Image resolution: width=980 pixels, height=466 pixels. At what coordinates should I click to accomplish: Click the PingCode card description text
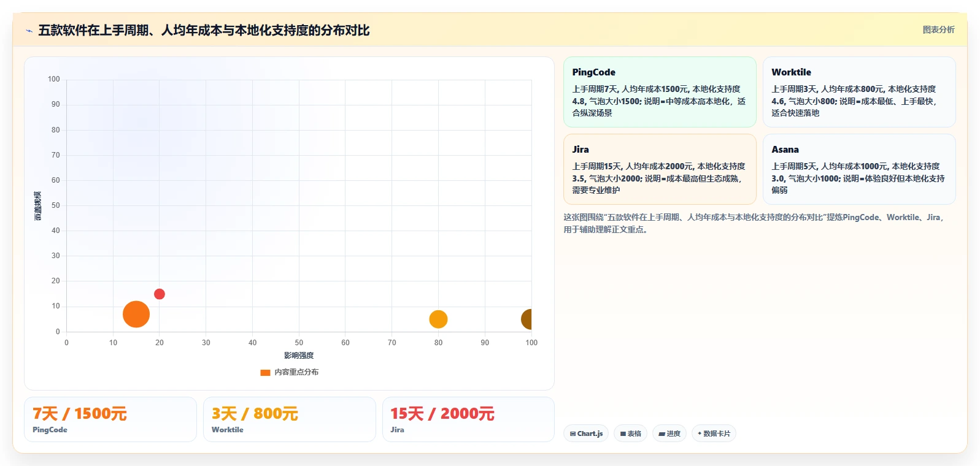659,101
